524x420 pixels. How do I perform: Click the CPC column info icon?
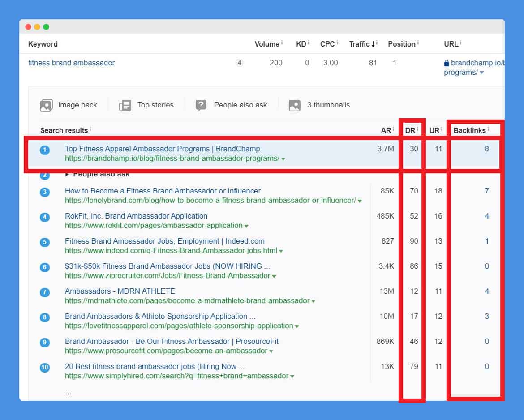pos(337,43)
